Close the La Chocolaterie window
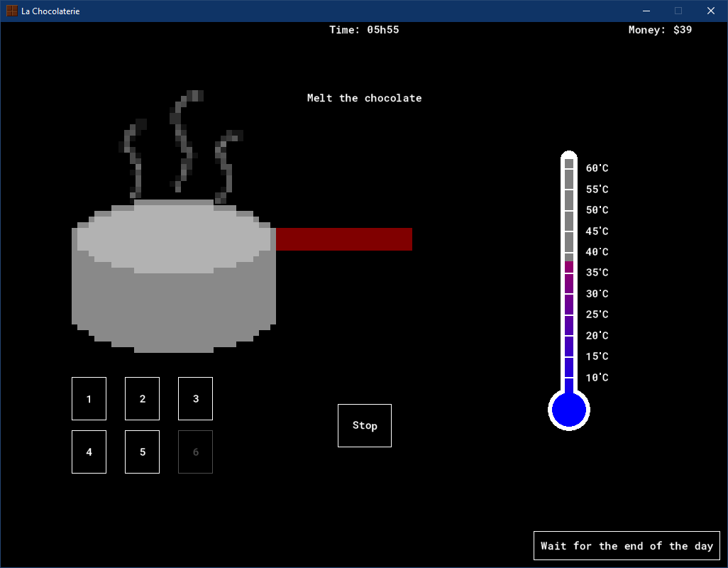Image resolution: width=728 pixels, height=568 pixels. [711, 11]
